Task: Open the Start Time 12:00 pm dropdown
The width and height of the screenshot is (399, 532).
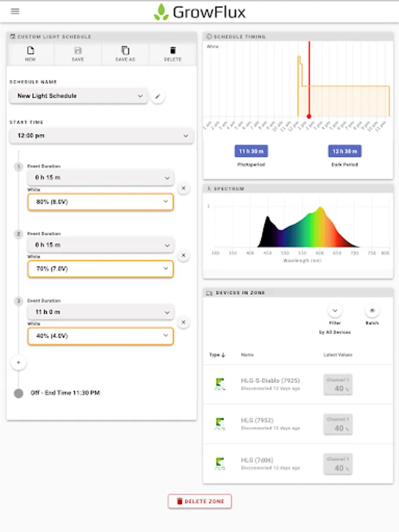Action: (x=102, y=136)
